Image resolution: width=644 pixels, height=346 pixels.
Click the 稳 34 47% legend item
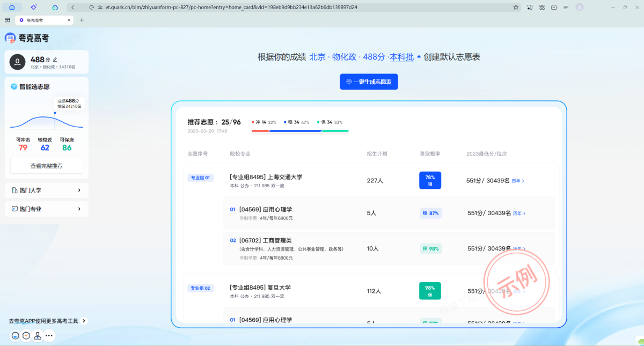point(297,122)
